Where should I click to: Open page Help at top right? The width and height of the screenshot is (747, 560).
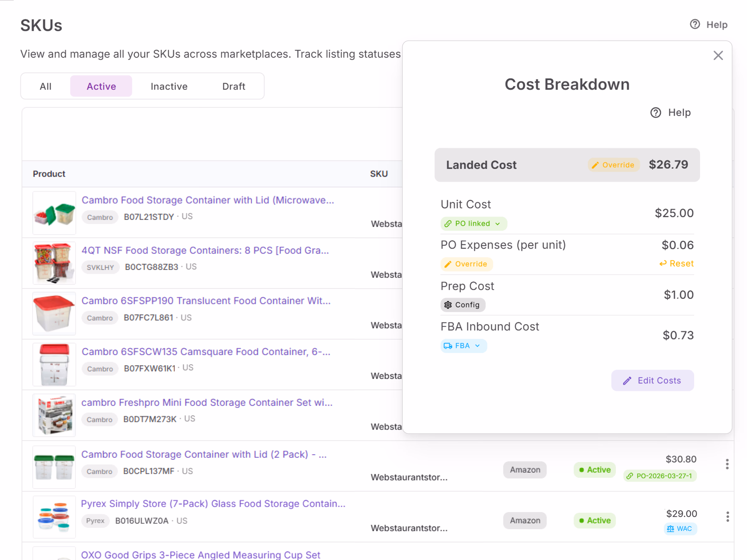(708, 24)
